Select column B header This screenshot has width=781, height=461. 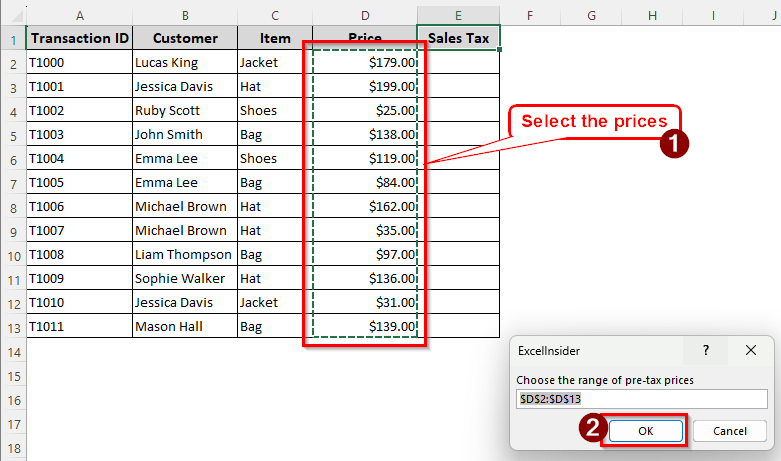pos(185,16)
